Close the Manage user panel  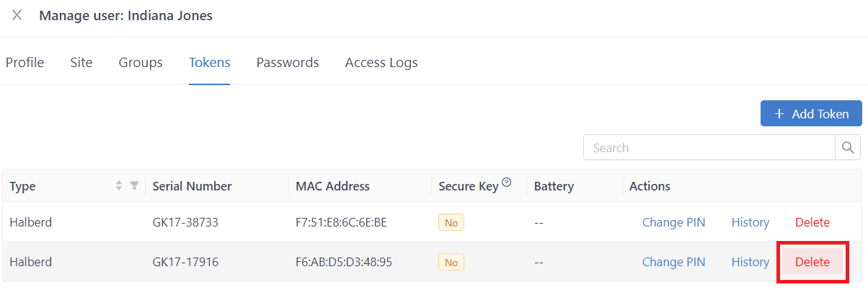17,15
